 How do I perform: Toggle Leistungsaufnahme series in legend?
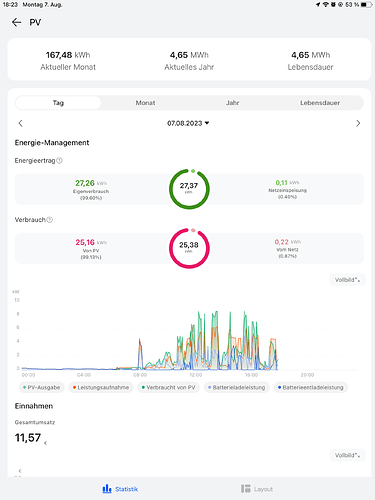point(101,387)
